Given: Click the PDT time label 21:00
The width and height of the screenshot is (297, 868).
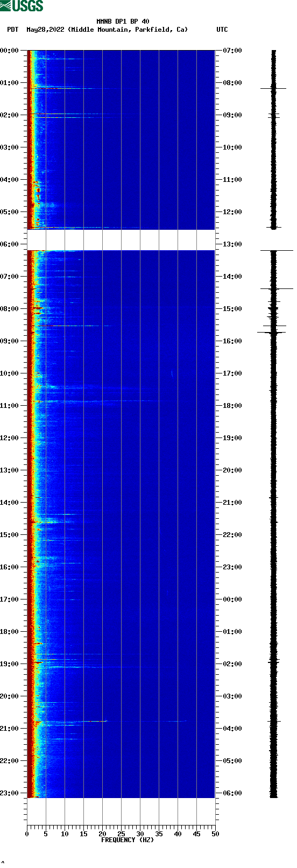Looking at the screenshot, I should tap(9, 729).
